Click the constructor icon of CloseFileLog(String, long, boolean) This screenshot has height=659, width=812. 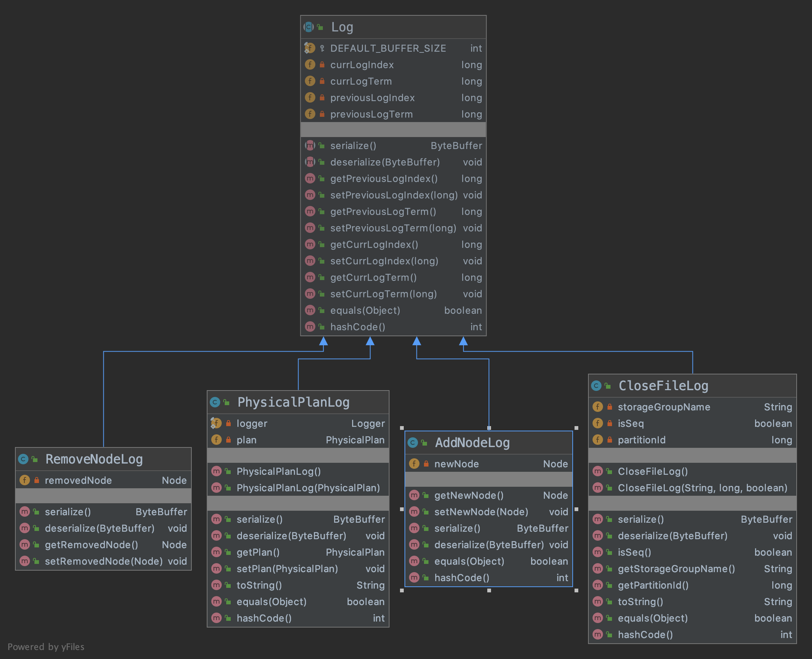click(597, 488)
